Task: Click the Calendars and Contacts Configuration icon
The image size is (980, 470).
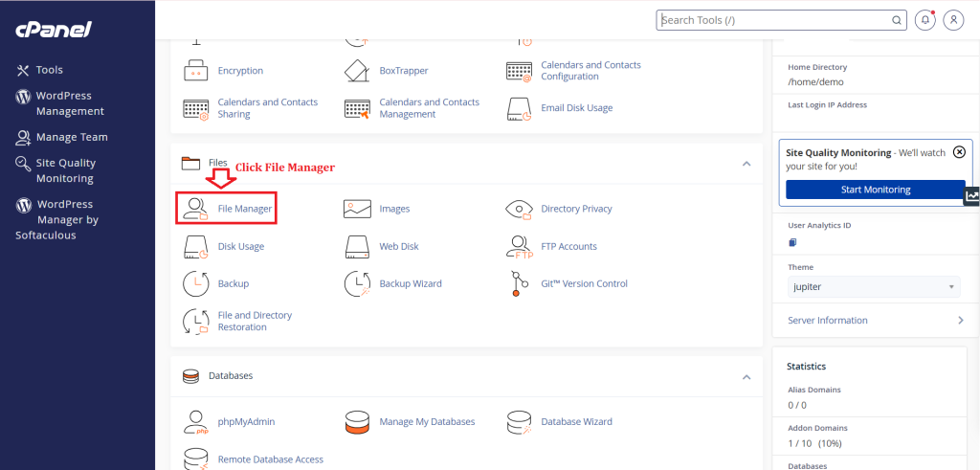Action: click(519, 71)
